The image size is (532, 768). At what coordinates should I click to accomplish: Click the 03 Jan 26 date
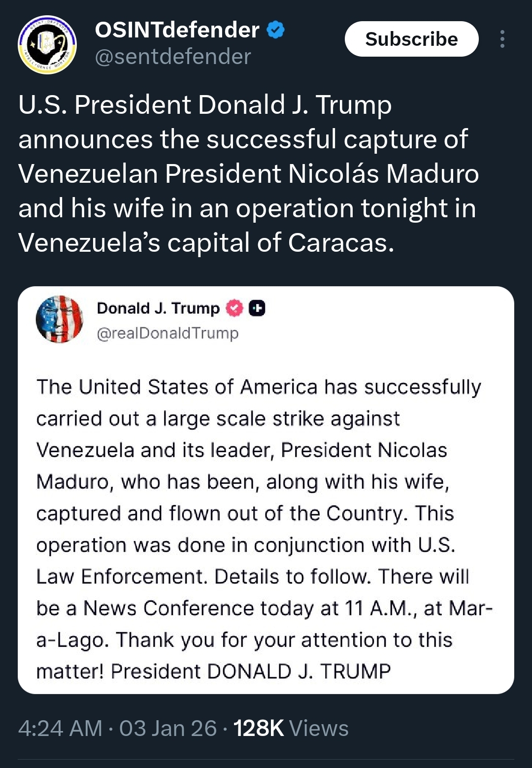point(168,728)
